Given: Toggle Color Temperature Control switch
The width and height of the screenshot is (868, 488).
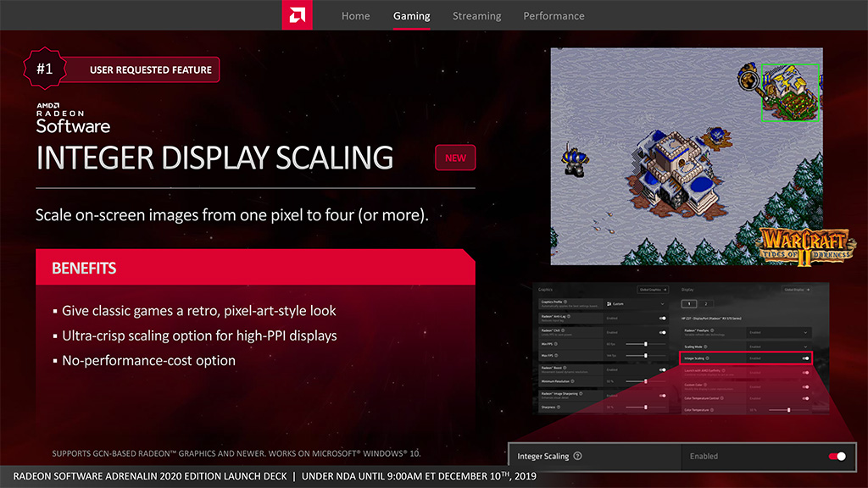Looking at the screenshot, I should (805, 398).
